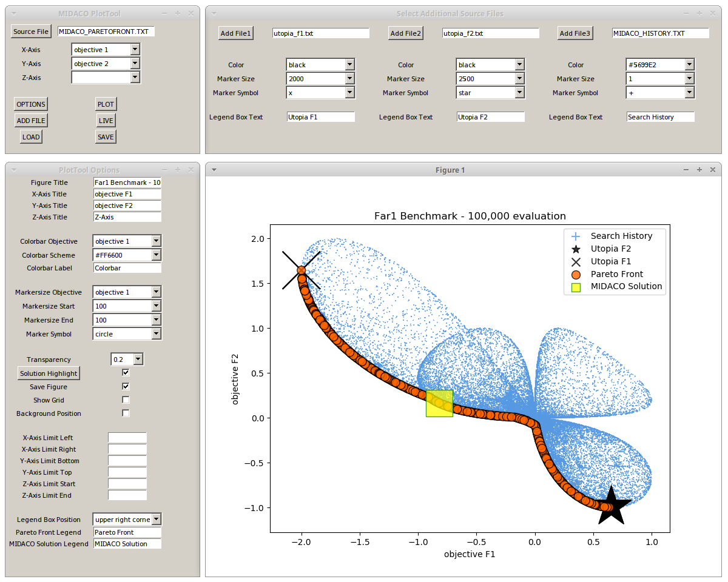Viewport: 728px width, 582px height.
Task: Click 'Pareto Front' entry in plot legend
Action: pos(616,274)
